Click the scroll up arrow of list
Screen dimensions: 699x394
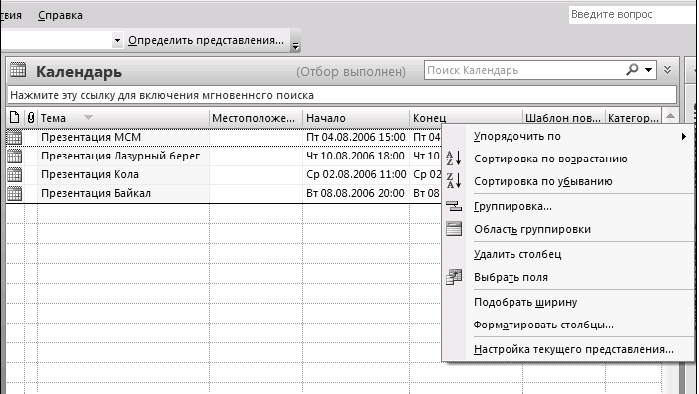(x=670, y=116)
